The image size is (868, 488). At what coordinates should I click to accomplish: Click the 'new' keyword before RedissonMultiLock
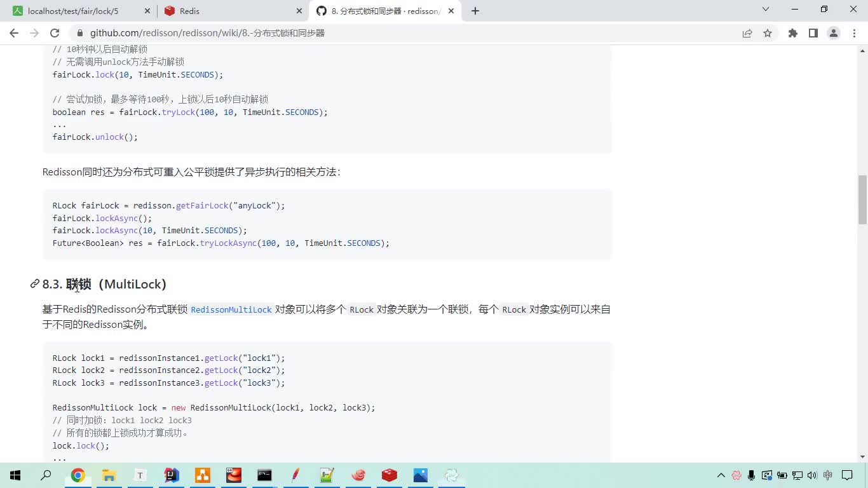coord(179,408)
